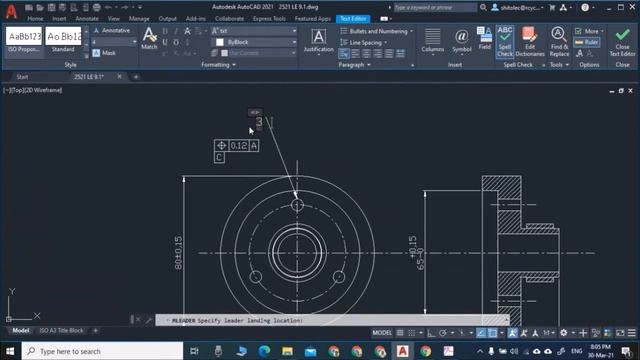Open the font dropdown showing txt
The image size is (640, 360).
click(254, 31)
